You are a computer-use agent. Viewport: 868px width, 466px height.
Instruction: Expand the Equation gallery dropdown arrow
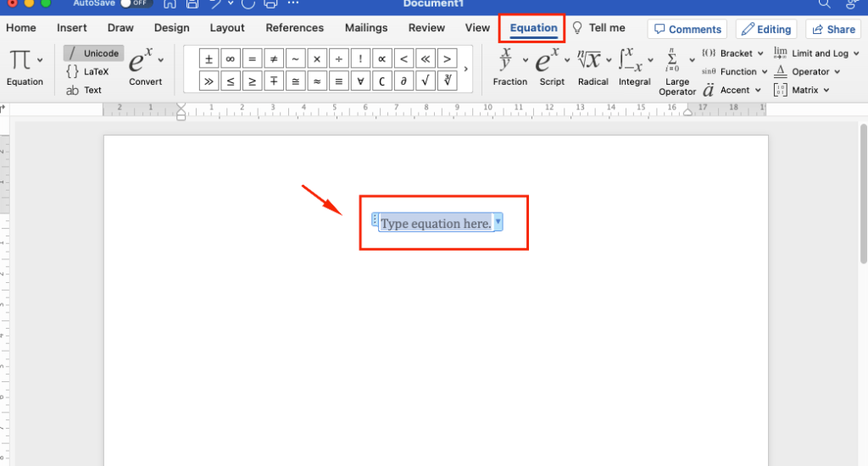[x=40, y=60]
